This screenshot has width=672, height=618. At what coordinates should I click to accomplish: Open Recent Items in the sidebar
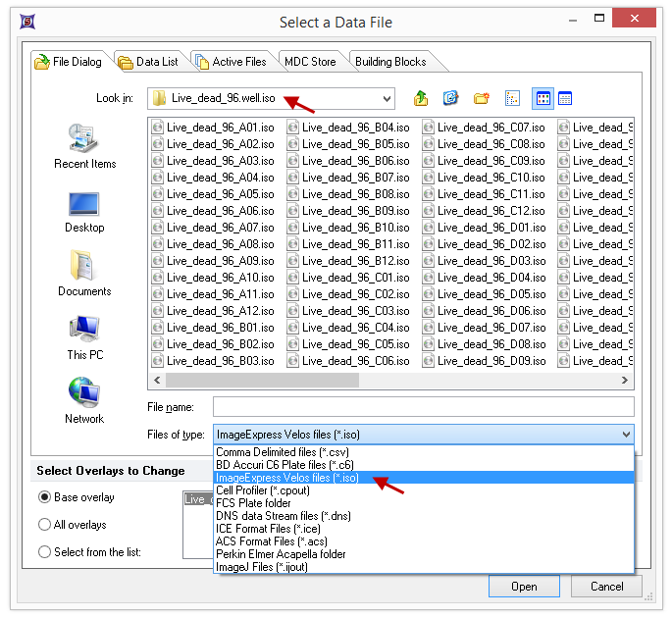84,146
